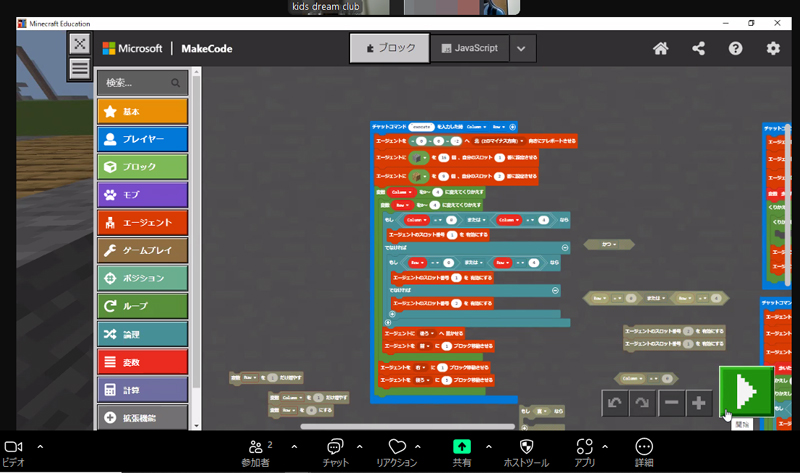Open the 論理 block category
Viewport: 800px width, 473px height.
tap(143, 334)
